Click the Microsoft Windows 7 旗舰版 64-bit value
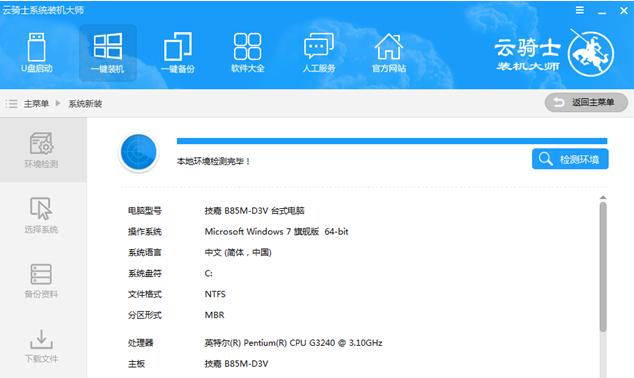Viewport: 634px width, 378px height. coord(276,232)
